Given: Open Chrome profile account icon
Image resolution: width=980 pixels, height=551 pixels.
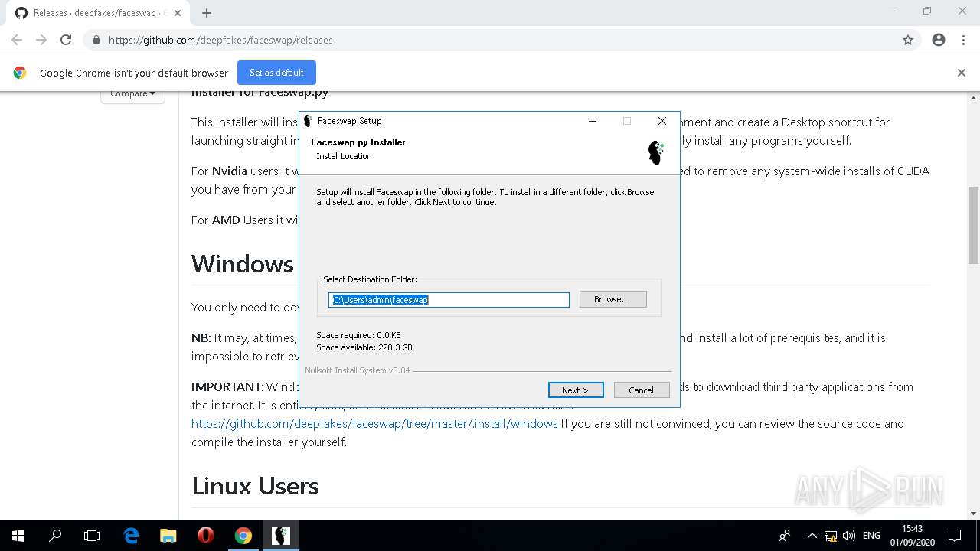Looking at the screenshot, I should pyautogui.click(x=939, y=40).
